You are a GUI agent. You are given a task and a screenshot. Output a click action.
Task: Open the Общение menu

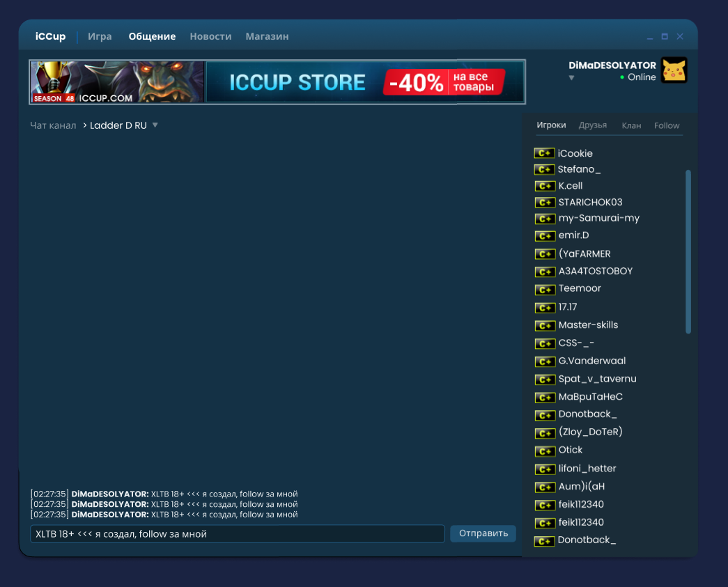[x=152, y=36]
